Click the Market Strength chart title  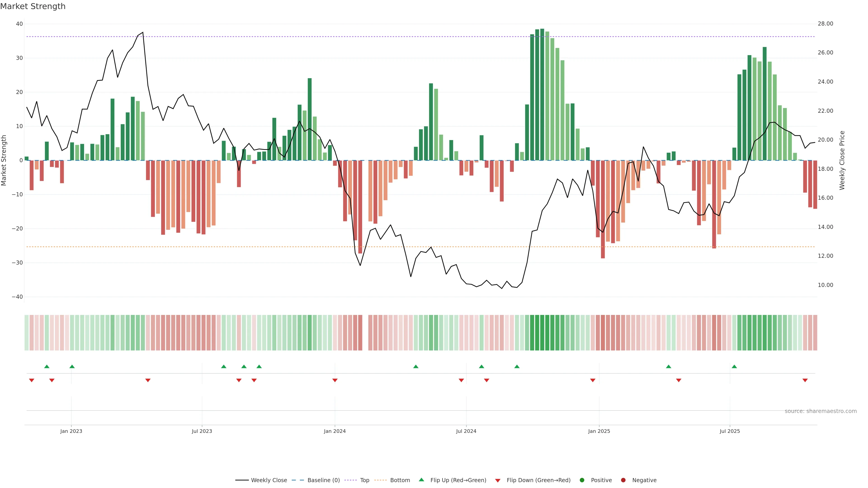tap(33, 6)
